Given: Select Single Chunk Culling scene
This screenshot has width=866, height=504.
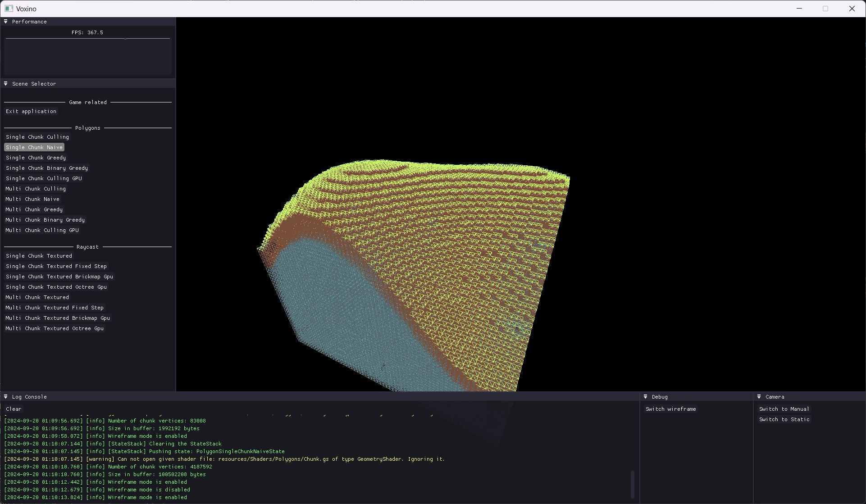Looking at the screenshot, I should [x=37, y=137].
